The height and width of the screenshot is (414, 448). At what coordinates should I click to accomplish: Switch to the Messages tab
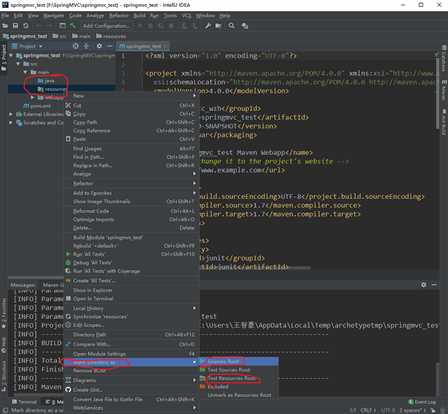tap(22, 285)
